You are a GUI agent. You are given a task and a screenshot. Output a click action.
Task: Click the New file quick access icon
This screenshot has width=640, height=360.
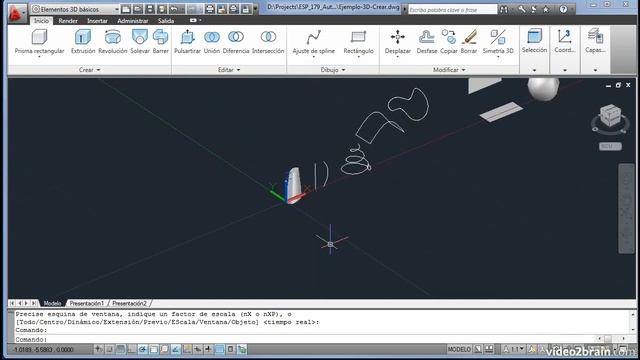(126, 9)
